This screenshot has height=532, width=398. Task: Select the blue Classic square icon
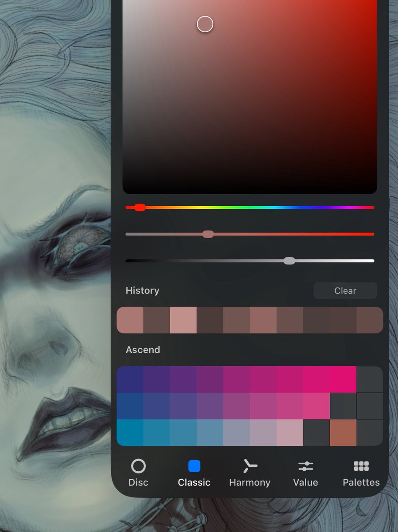point(194,465)
